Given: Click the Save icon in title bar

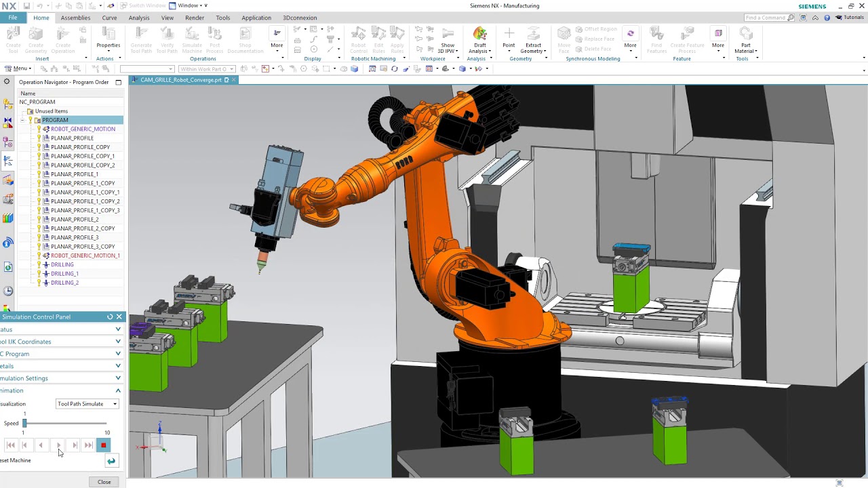Looking at the screenshot, I should tap(26, 5).
